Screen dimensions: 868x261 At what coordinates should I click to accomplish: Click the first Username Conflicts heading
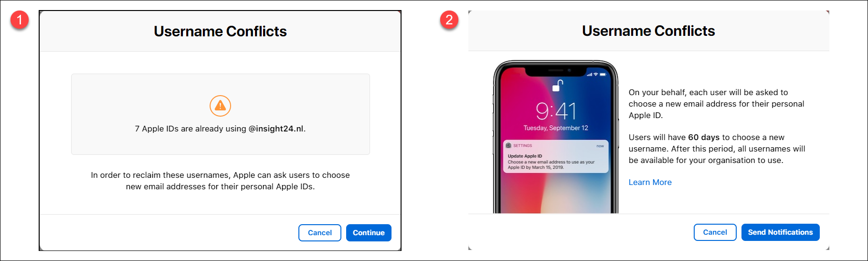220,32
